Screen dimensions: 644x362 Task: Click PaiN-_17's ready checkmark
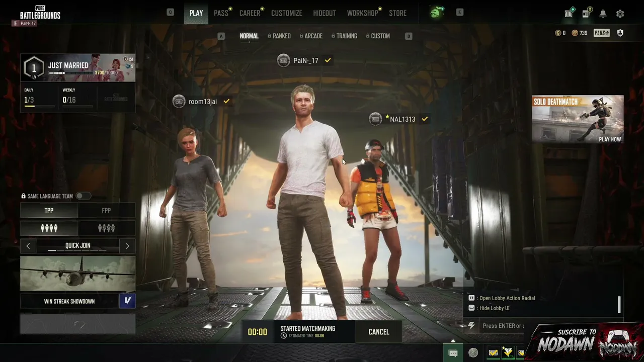[328, 60]
